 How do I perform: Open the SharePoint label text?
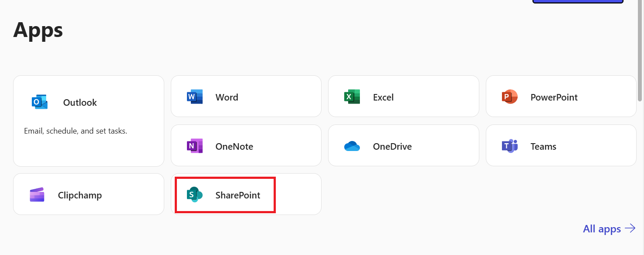(237, 195)
